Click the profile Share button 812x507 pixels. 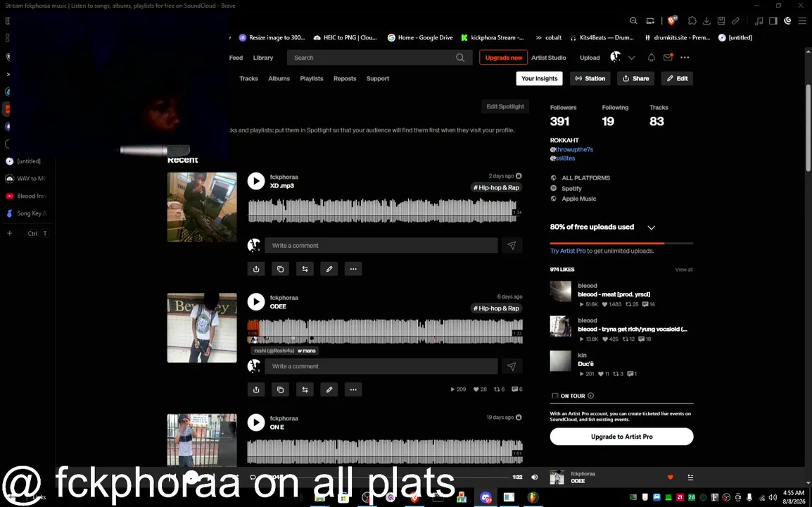(635, 78)
